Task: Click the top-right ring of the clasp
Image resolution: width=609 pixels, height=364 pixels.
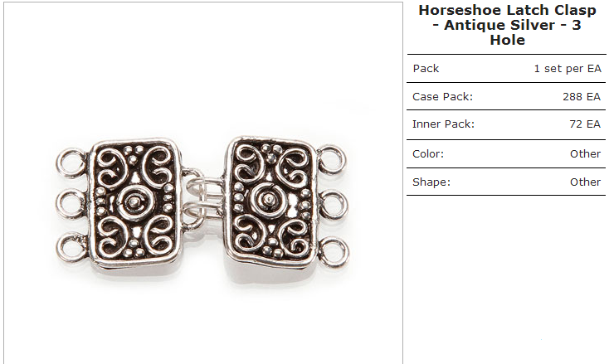Action: pyautogui.click(x=332, y=160)
